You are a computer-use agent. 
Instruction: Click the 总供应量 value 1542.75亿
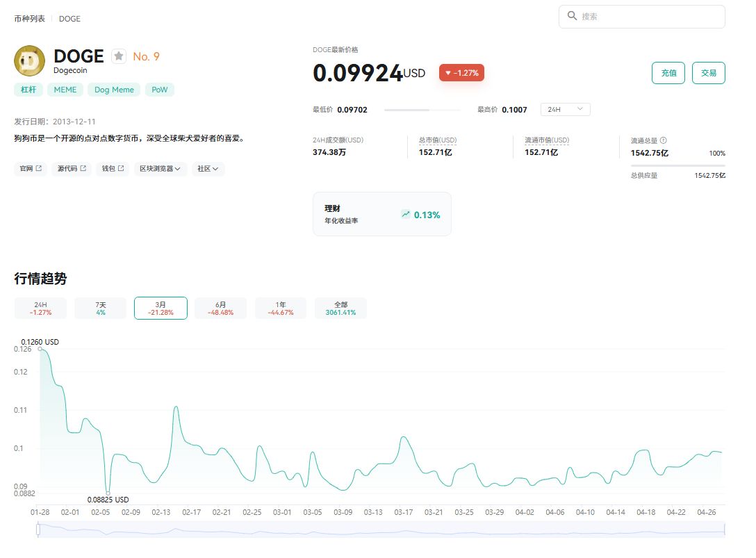[709, 176]
